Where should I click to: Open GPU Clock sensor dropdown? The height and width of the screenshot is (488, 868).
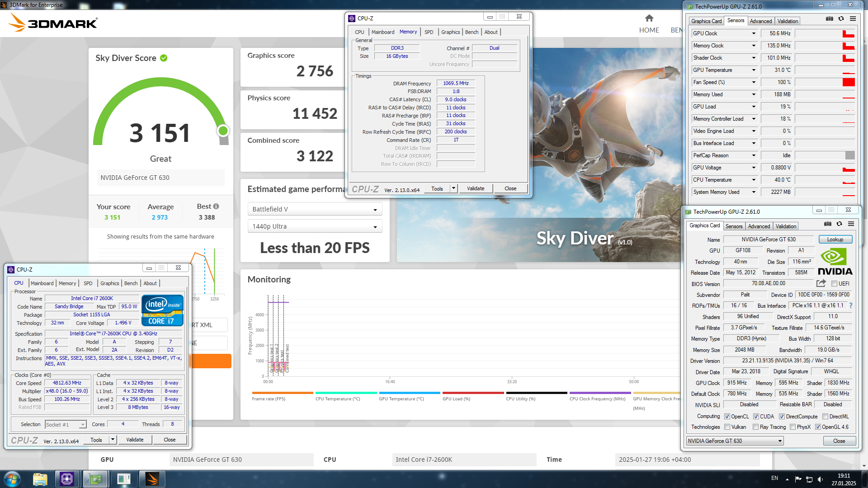754,33
